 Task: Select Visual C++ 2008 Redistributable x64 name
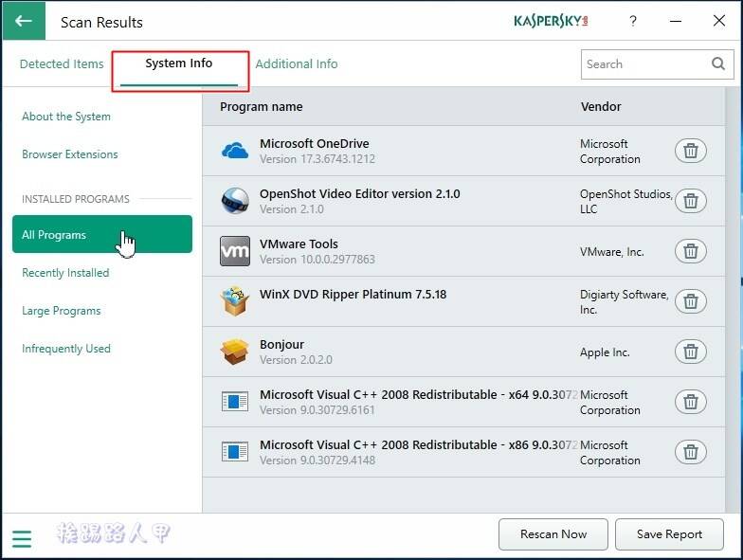419,394
